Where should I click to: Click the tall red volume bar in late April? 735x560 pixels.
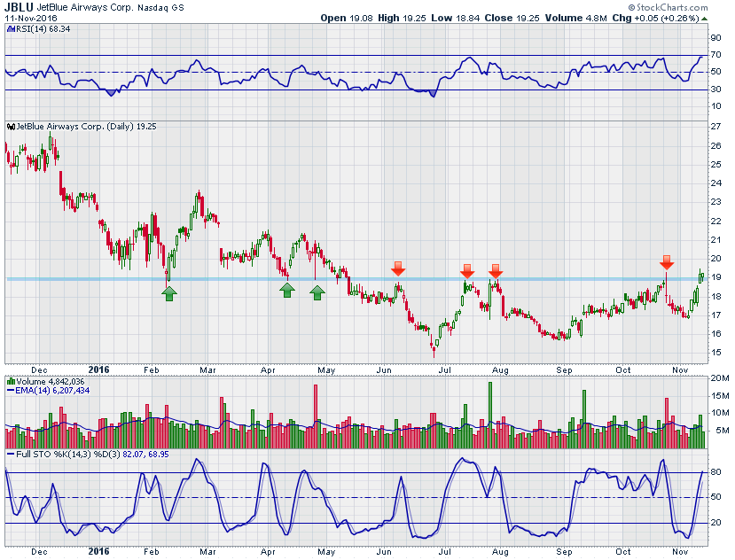pyautogui.click(x=316, y=416)
